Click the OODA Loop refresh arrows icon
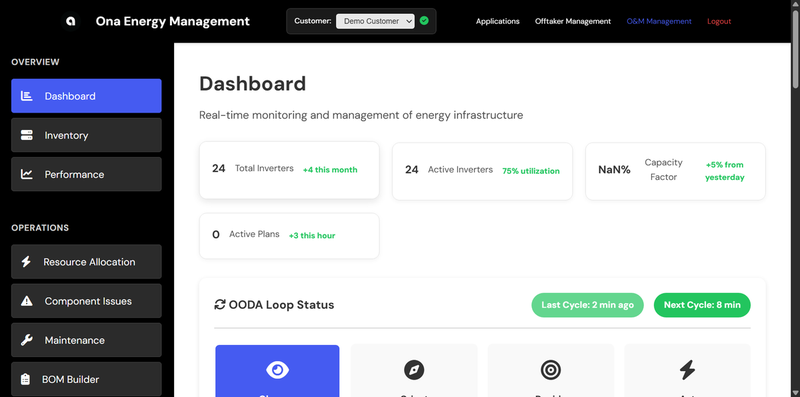Viewport: 800px width, 397px height. click(219, 305)
